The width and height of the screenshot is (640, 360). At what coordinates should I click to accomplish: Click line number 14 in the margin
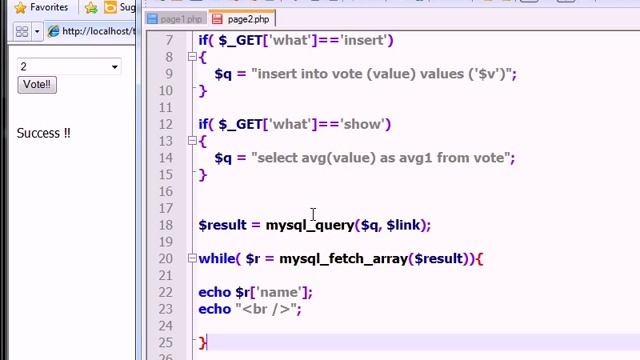[x=166, y=158]
